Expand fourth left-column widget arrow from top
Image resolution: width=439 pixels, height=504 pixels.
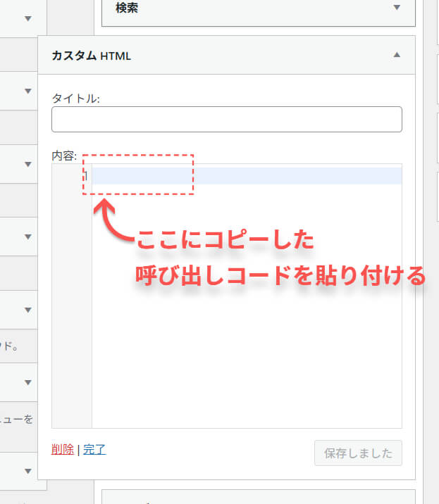point(28,237)
